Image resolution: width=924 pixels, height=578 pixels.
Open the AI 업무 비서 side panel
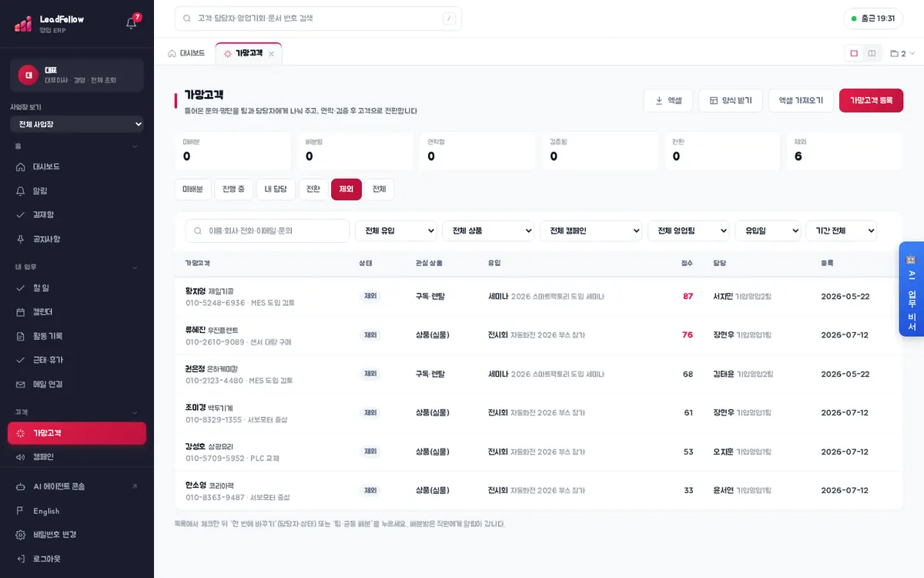click(911, 289)
